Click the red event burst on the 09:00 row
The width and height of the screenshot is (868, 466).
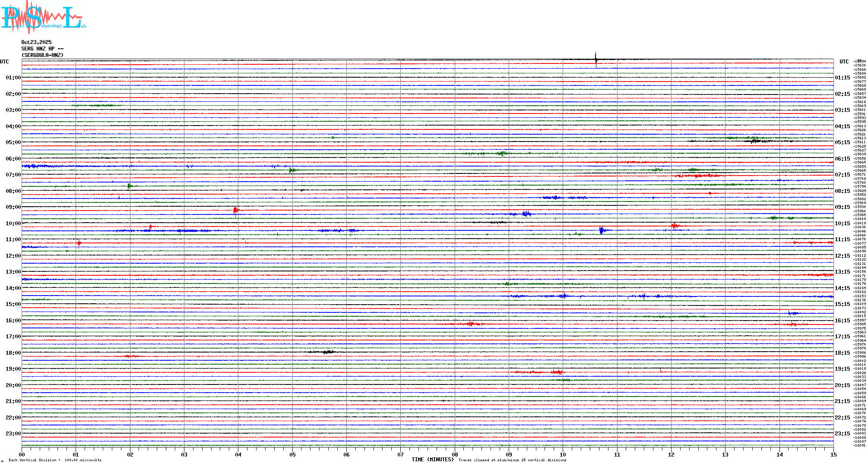(x=236, y=210)
